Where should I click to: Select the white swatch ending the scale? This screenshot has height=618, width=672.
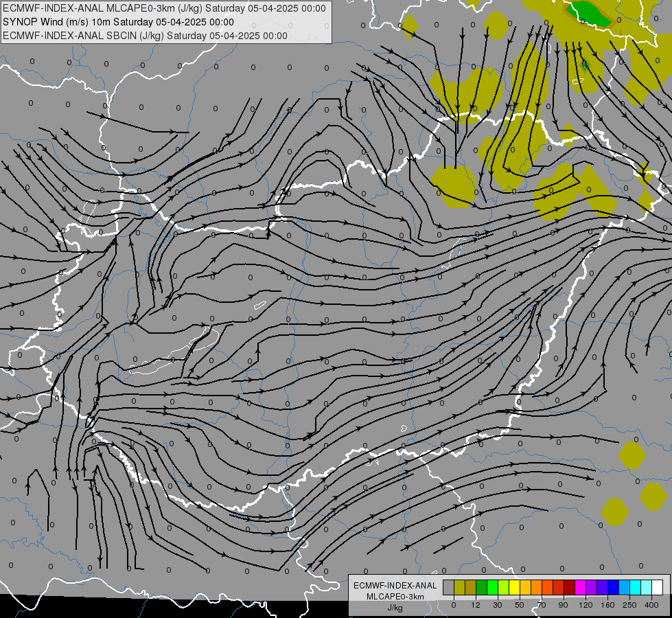click(x=658, y=588)
